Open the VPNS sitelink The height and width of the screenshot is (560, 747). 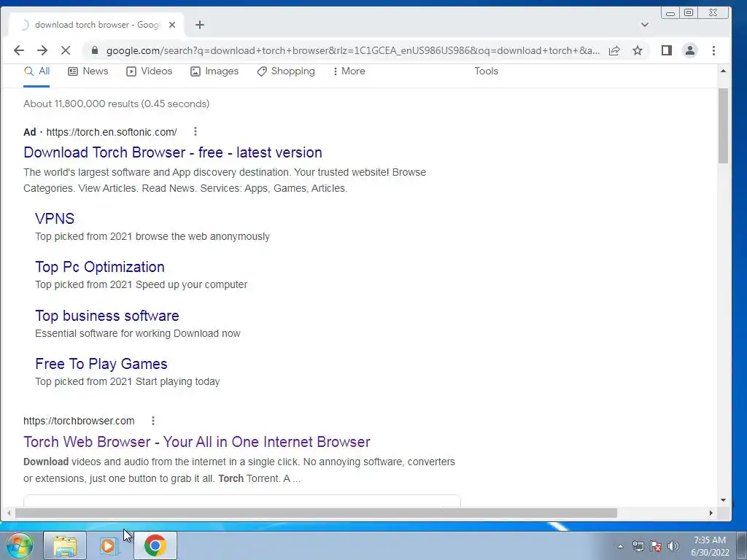[x=55, y=219]
